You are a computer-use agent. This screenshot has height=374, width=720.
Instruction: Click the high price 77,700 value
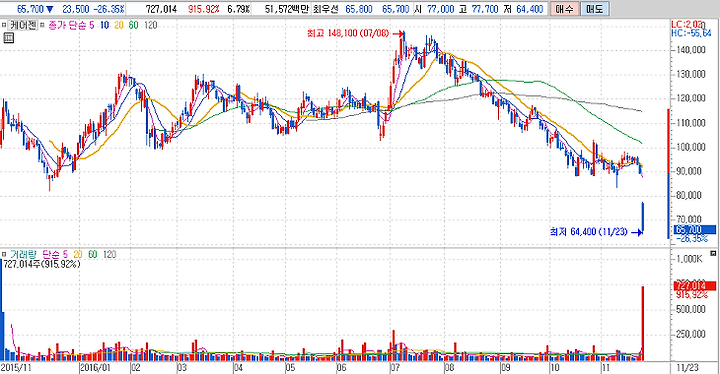pos(485,9)
